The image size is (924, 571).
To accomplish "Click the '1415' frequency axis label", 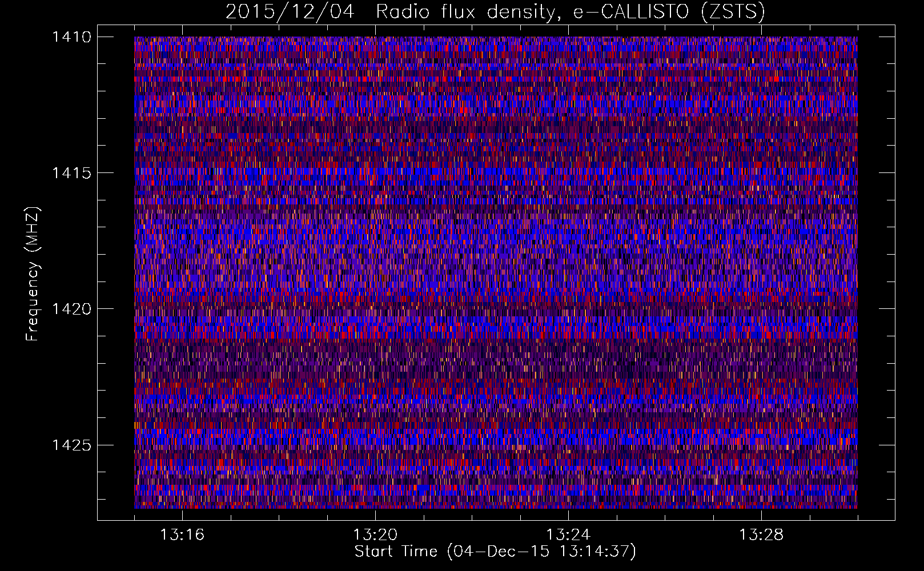I will click(x=71, y=173).
